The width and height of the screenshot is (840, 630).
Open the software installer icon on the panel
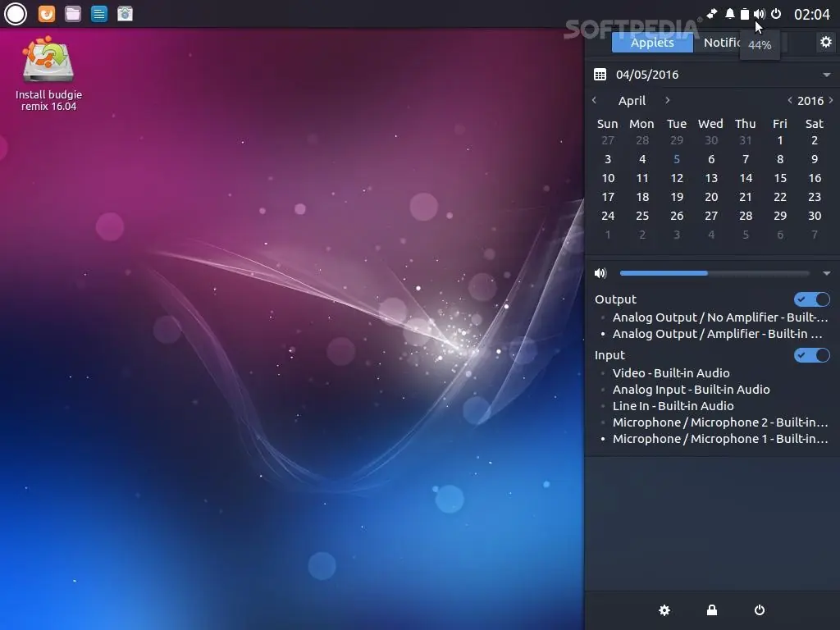click(x=125, y=13)
